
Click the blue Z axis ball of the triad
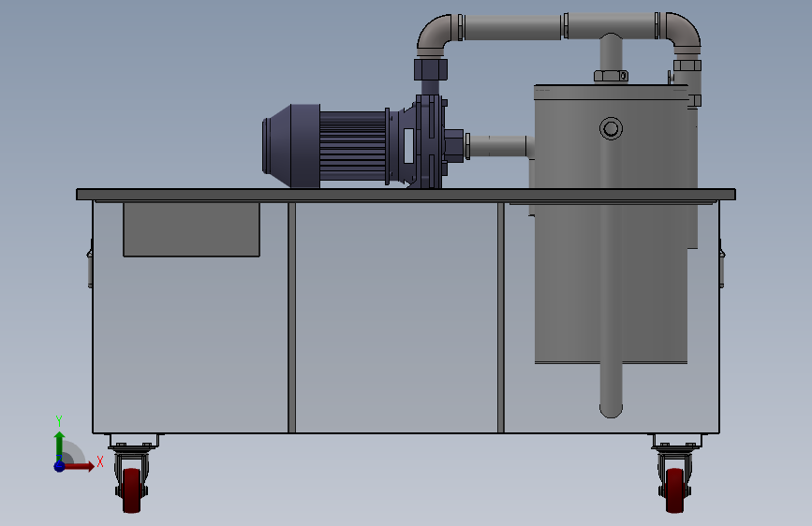59,466
